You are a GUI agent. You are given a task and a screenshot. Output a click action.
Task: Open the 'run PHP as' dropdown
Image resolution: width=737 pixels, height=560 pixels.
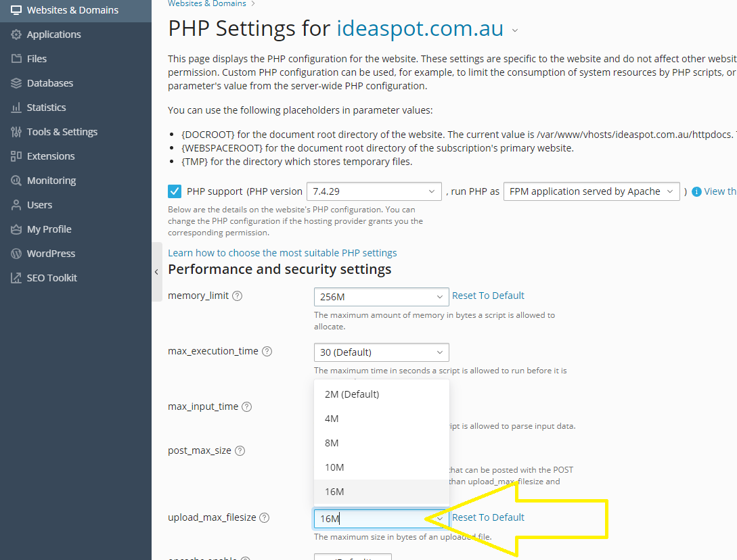(591, 191)
